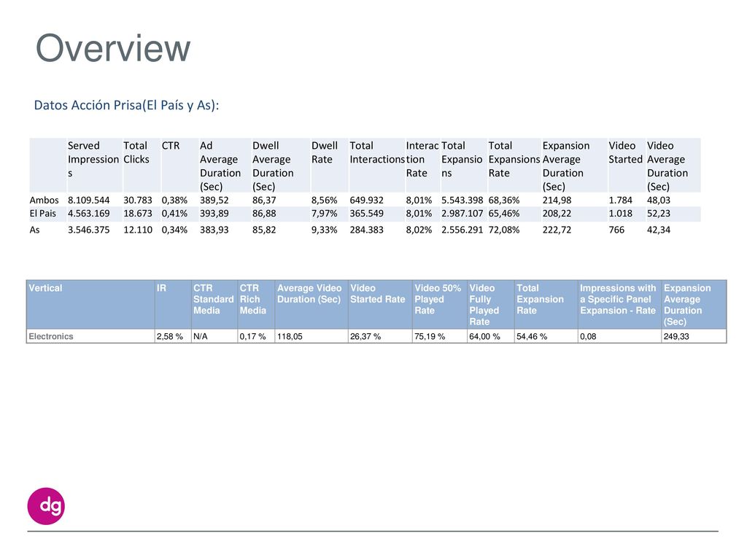Select the ad duration value 393,89
The height and width of the screenshot is (560, 747).
click(214, 214)
